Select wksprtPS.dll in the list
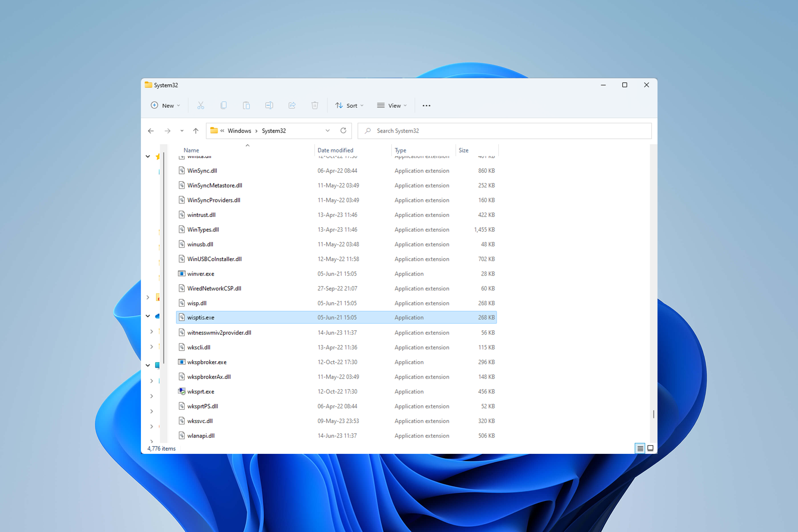The image size is (798, 532). pyautogui.click(x=337, y=406)
